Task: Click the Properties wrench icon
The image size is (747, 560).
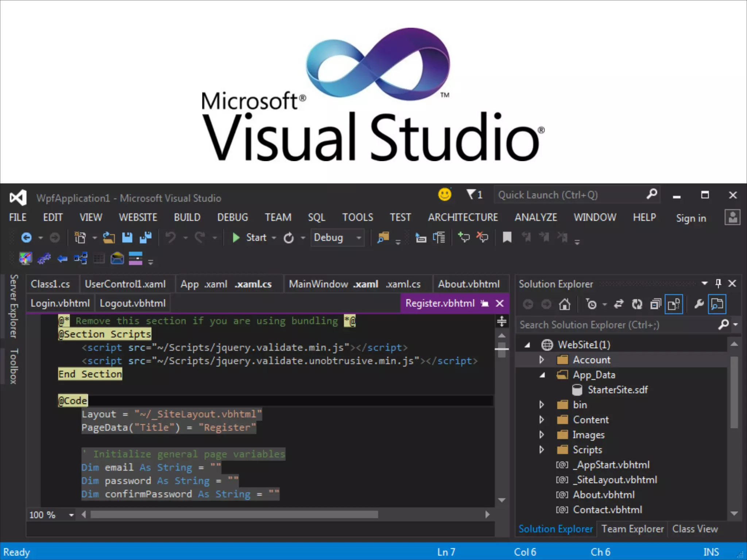Action: [x=699, y=304]
